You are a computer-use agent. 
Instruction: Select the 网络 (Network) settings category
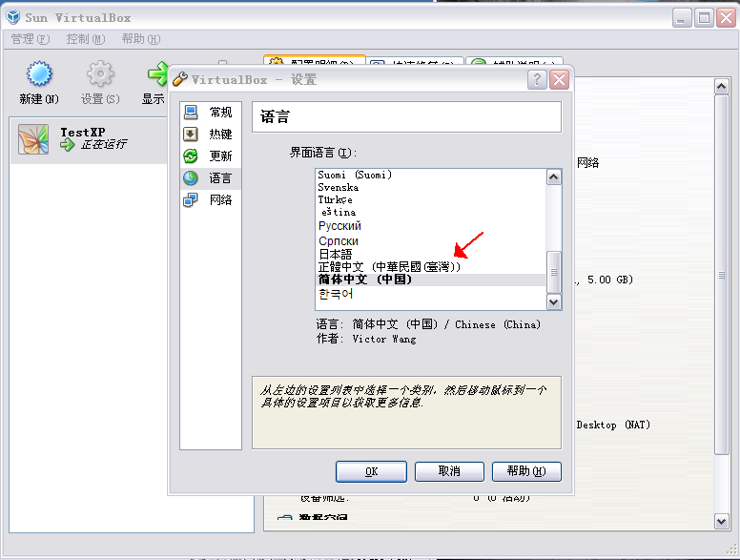click(211, 200)
